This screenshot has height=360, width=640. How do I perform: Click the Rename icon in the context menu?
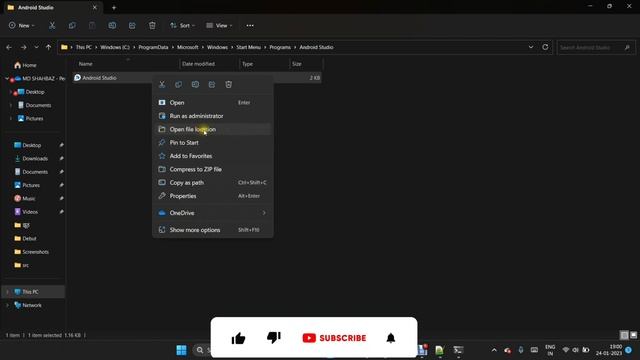pos(196,84)
